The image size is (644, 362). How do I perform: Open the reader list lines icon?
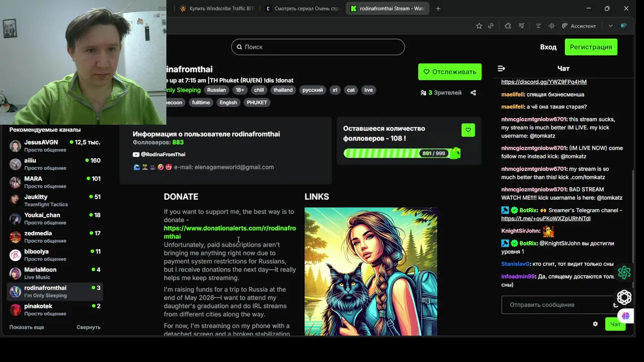pos(538,26)
